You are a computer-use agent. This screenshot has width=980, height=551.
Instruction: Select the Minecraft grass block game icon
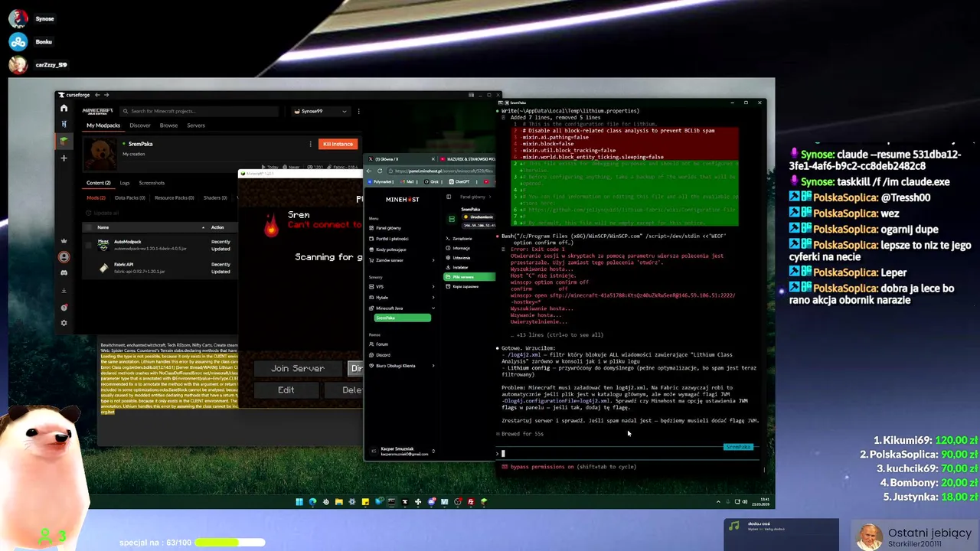(64, 141)
